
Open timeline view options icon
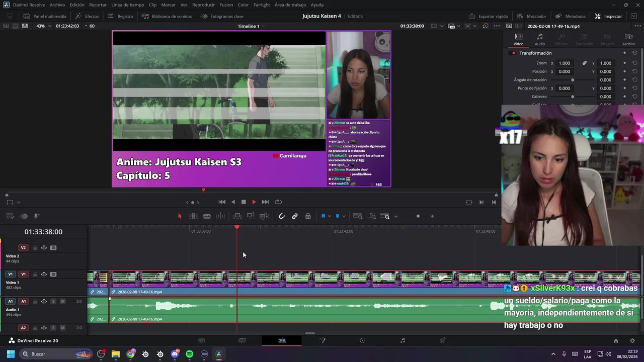tap(10, 216)
